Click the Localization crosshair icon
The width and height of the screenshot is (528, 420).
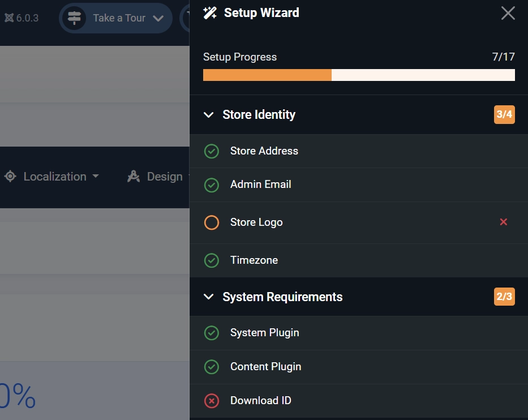coord(10,176)
